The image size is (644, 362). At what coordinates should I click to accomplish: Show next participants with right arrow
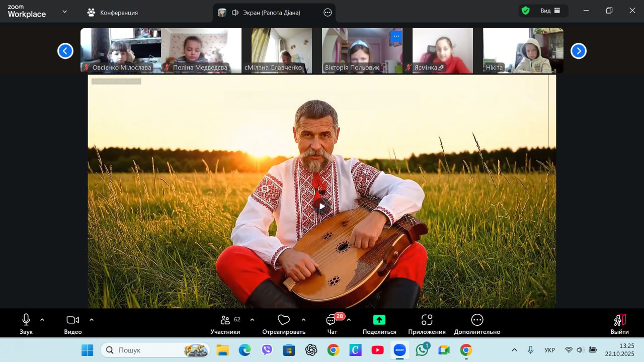click(578, 51)
